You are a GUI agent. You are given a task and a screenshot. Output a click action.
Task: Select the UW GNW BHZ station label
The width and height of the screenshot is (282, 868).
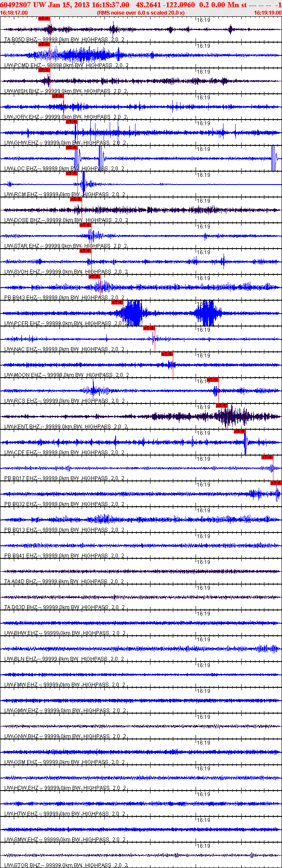pos(21,736)
